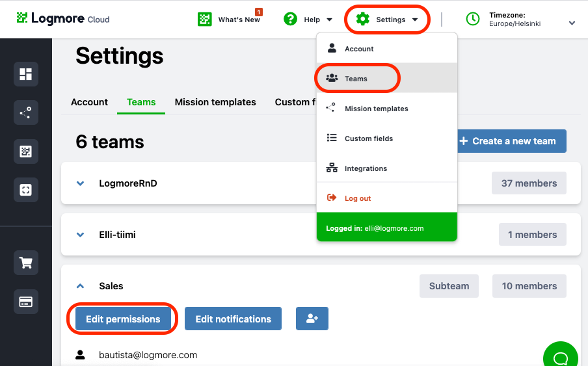This screenshot has height=366, width=588.
Task: Click the Sales team name
Action: click(x=111, y=286)
